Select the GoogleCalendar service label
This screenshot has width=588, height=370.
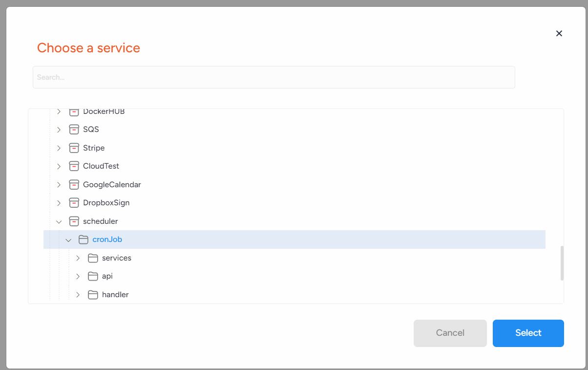pyautogui.click(x=112, y=185)
